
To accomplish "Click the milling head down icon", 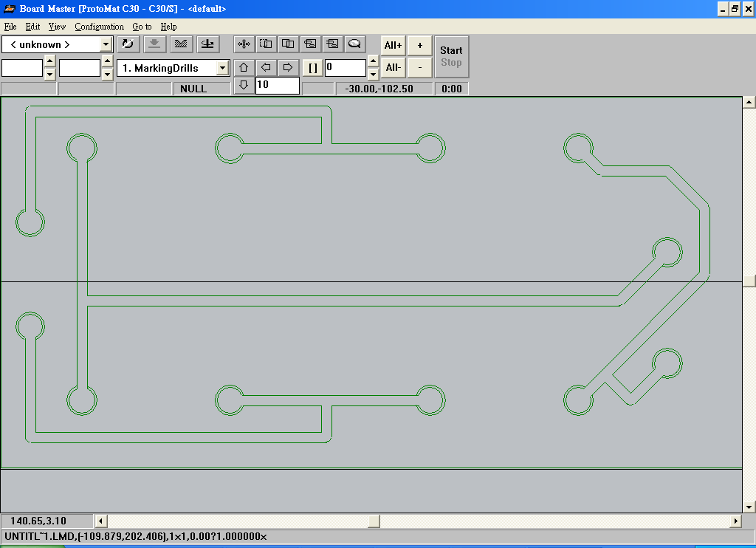I will 207,44.
